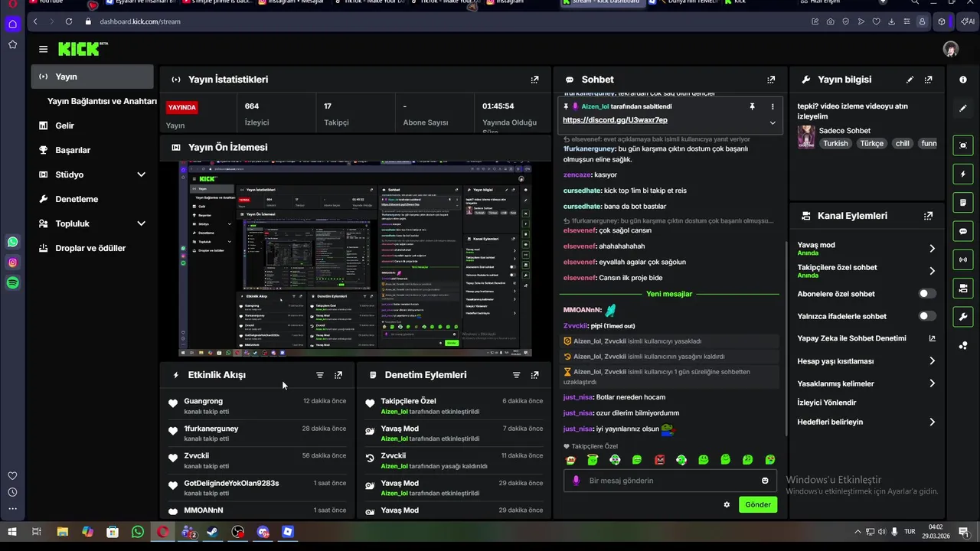Insert the halo green emote
This screenshot has height=551, width=980.
(x=593, y=460)
